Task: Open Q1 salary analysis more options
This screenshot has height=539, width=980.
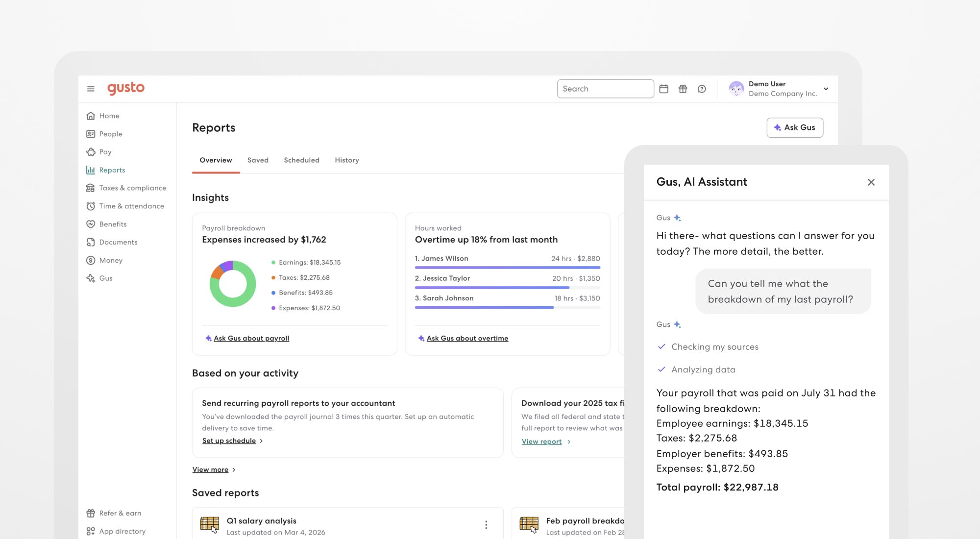Action: coord(486,525)
